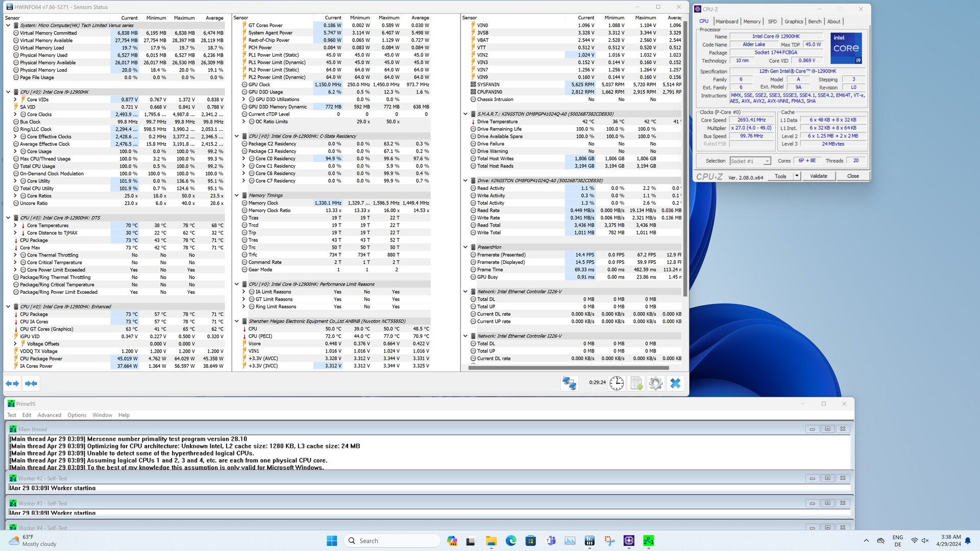
Task: Collapse the CPU DTS sensor group
Action: click(x=8, y=218)
